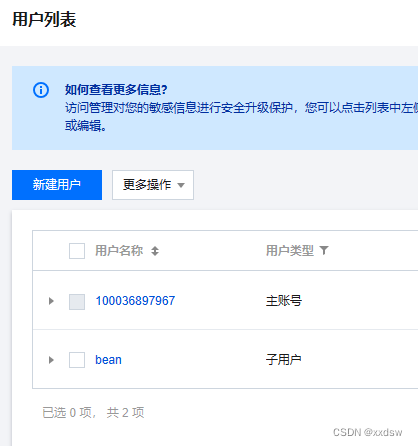This screenshot has height=446, width=418.
Task: Click the 用户类型 column header text
Action: 290,251
